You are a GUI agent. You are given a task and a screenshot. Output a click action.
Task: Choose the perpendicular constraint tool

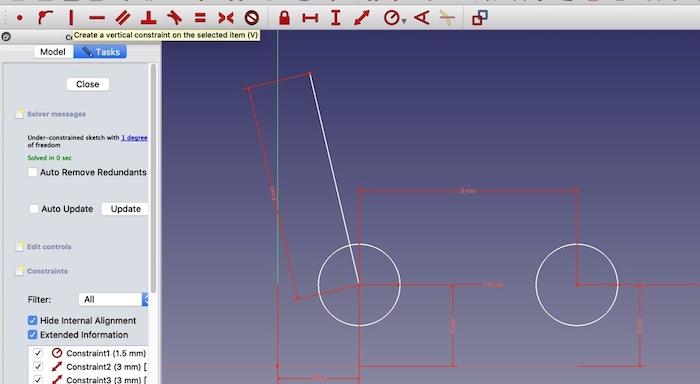point(149,18)
